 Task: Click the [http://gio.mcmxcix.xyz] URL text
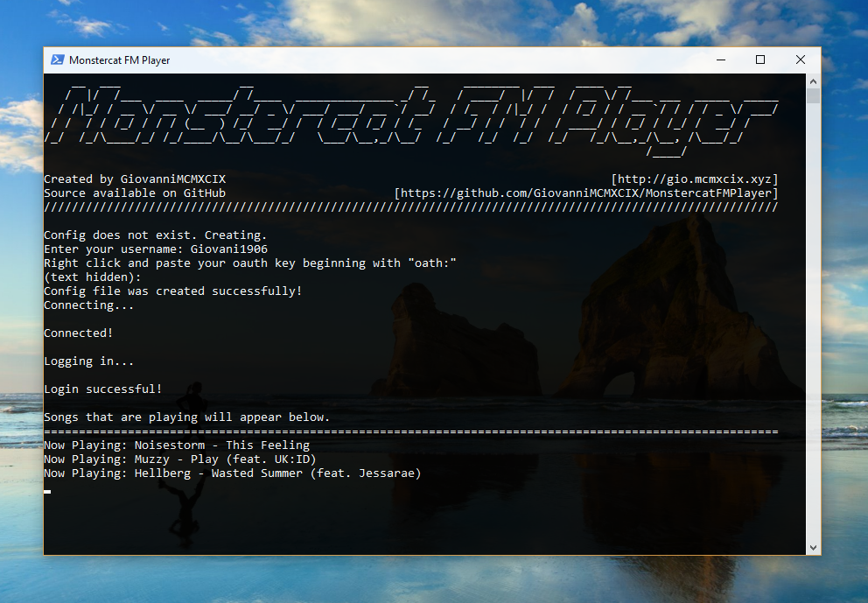(x=695, y=179)
